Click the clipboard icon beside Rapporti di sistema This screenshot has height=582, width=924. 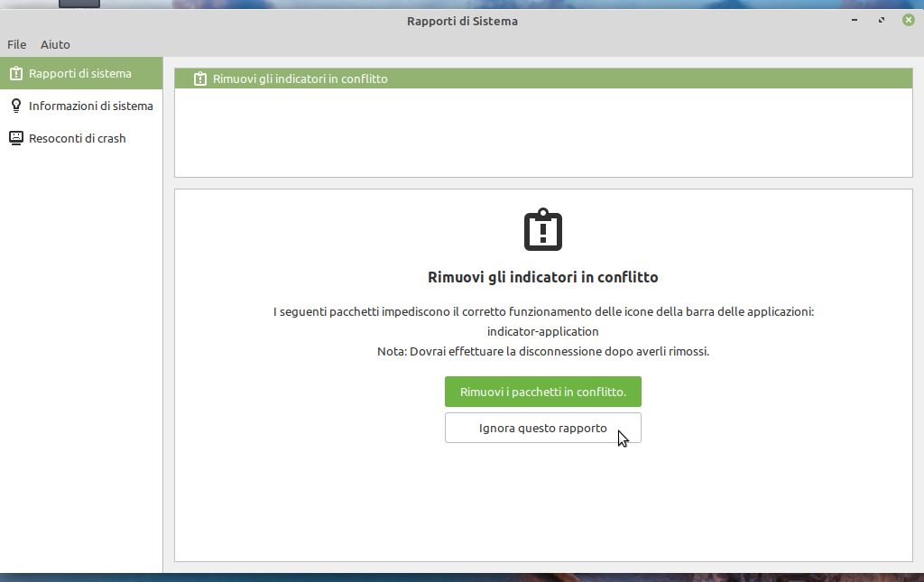(x=15, y=73)
